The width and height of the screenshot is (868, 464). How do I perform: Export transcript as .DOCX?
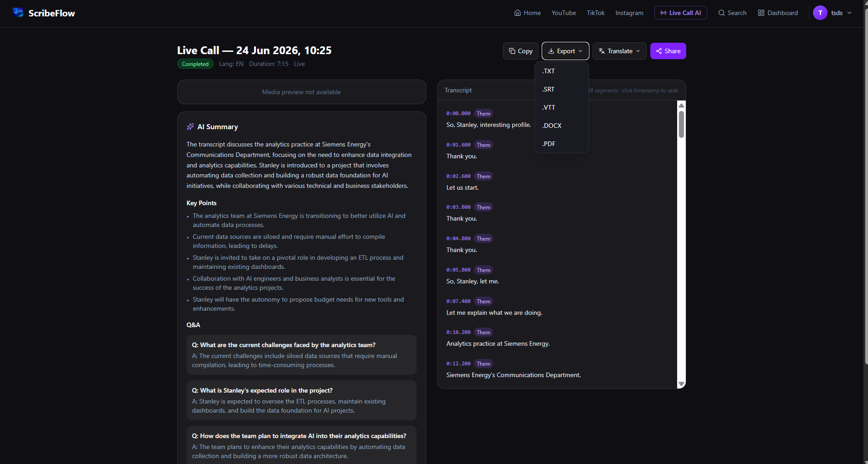point(562,126)
